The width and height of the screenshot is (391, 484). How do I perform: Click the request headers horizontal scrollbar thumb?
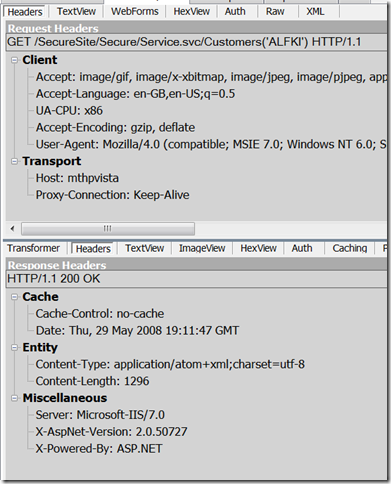pos(108,229)
